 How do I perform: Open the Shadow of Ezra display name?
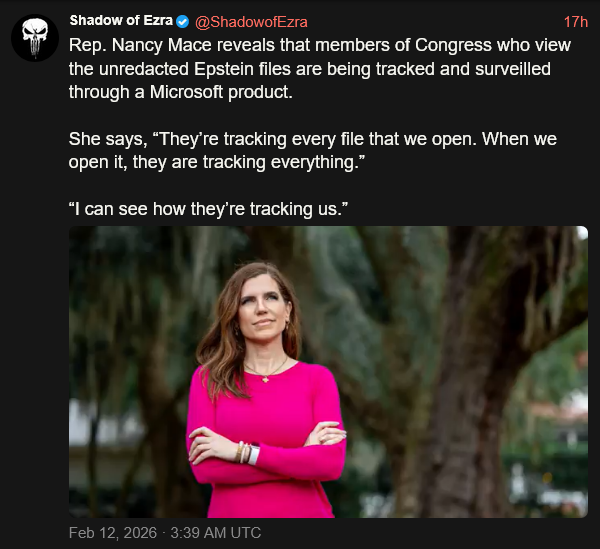pos(121,21)
